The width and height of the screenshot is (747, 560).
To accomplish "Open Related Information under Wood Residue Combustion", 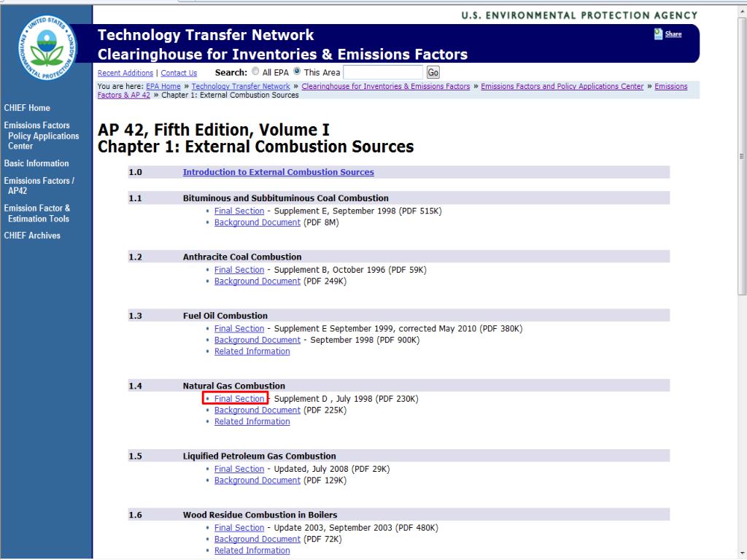I will tap(252, 551).
